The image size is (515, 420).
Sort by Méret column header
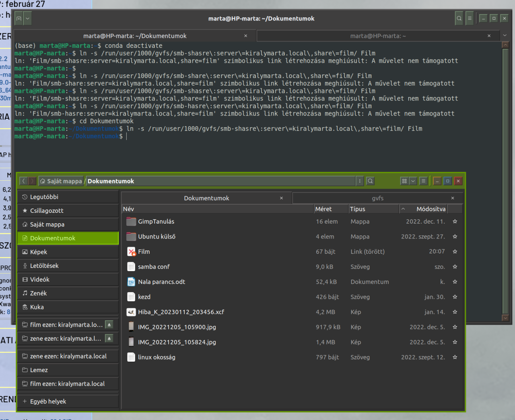[331, 209]
